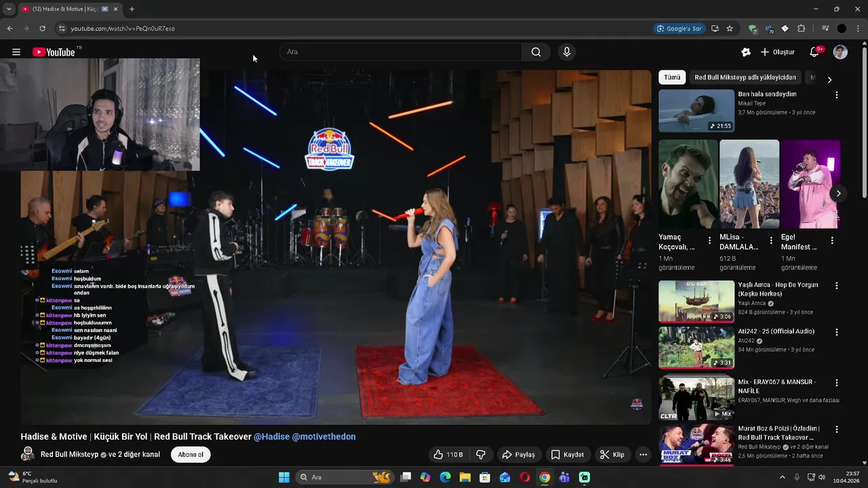The height and width of the screenshot is (488, 868).
Task: Open File Explorer from taskbar
Action: pyautogui.click(x=465, y=477)
